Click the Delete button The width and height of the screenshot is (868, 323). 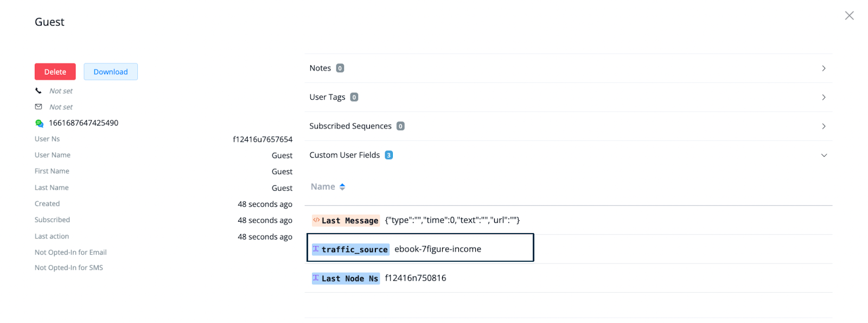click(55, 72)
